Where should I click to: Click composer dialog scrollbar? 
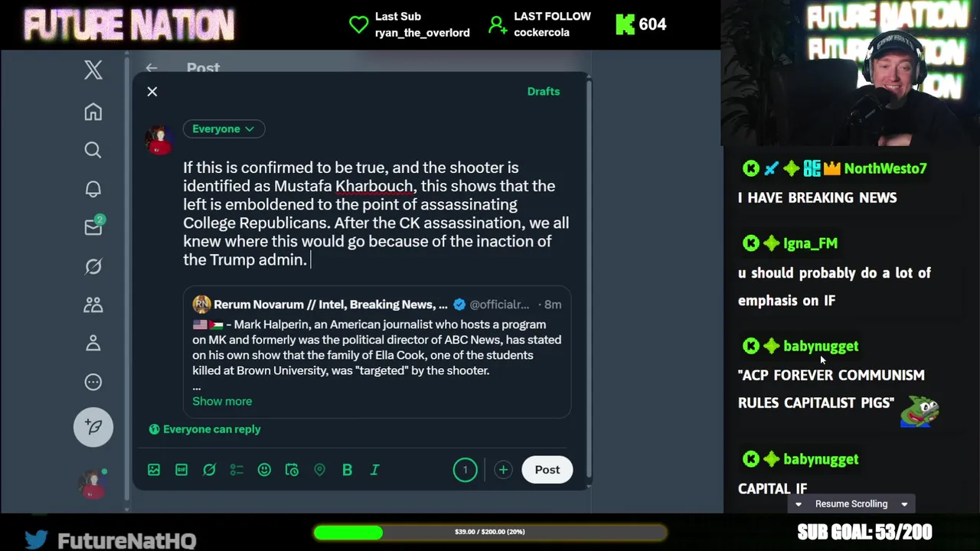click(588, 279)
